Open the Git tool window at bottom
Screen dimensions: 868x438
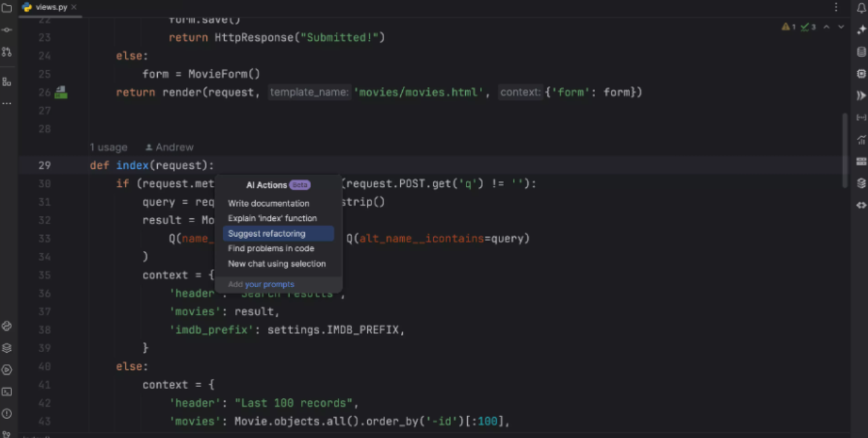tap(6, 434)
